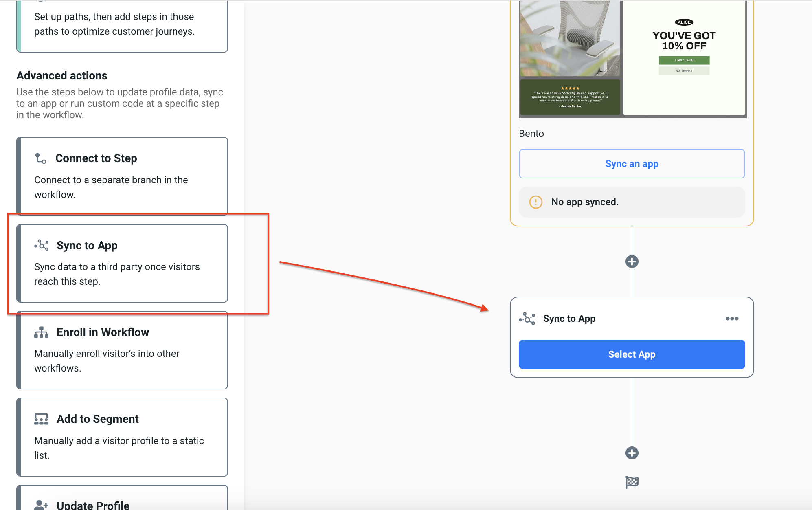Select the Add to Segment action card
The height and width of the screenshot is (510, 812).
pos(122,437)
